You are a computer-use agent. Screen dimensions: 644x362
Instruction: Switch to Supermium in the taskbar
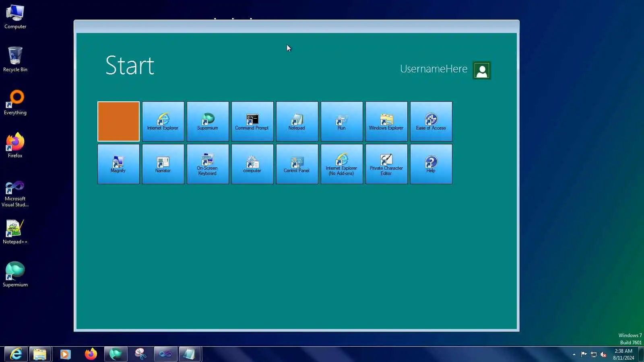pos(116,354)
